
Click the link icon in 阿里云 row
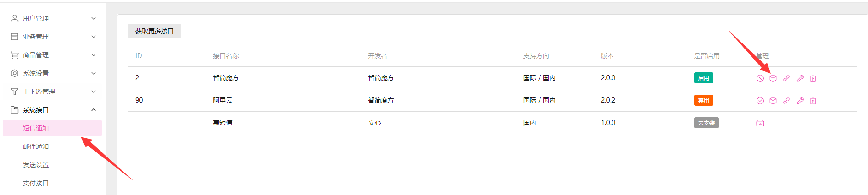point(786,101)
